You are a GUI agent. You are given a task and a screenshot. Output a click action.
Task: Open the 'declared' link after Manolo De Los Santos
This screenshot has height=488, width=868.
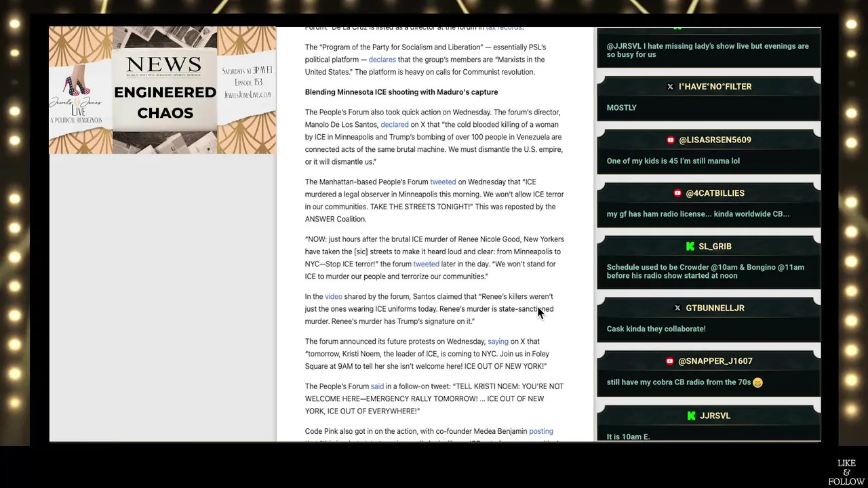point(395,125)
